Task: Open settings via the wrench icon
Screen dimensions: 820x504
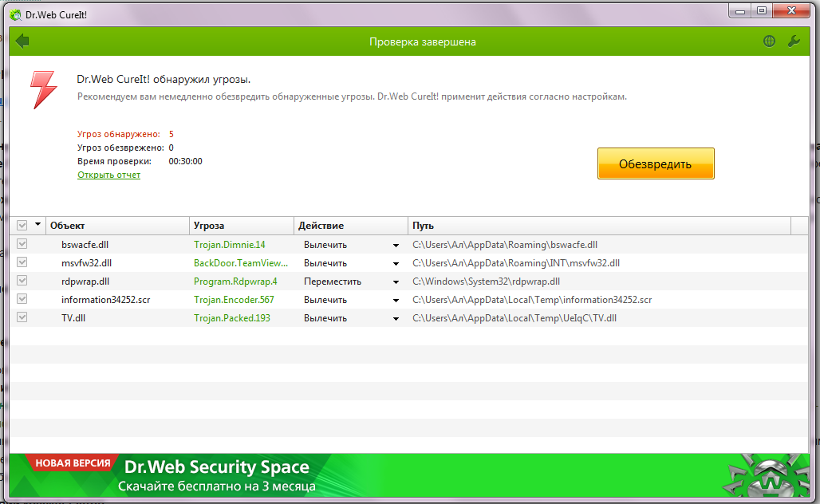Action: (x=794, y=41)
